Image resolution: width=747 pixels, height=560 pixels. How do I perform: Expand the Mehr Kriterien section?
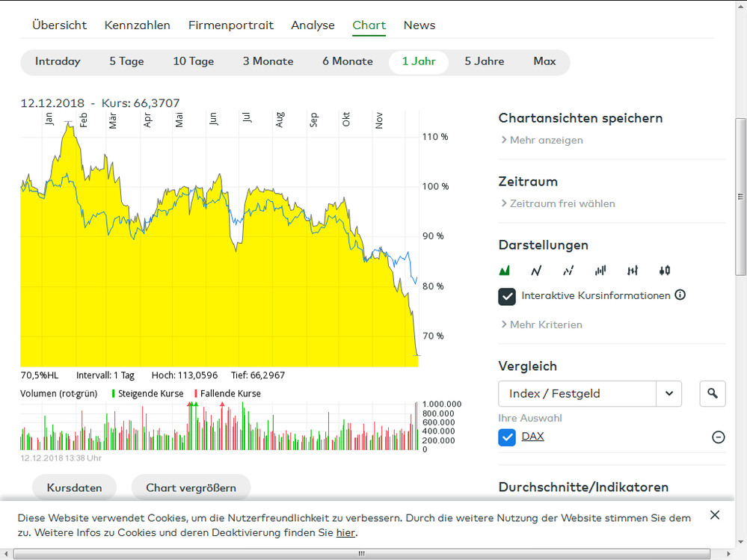pyautogui.click(x=546, y=324)
